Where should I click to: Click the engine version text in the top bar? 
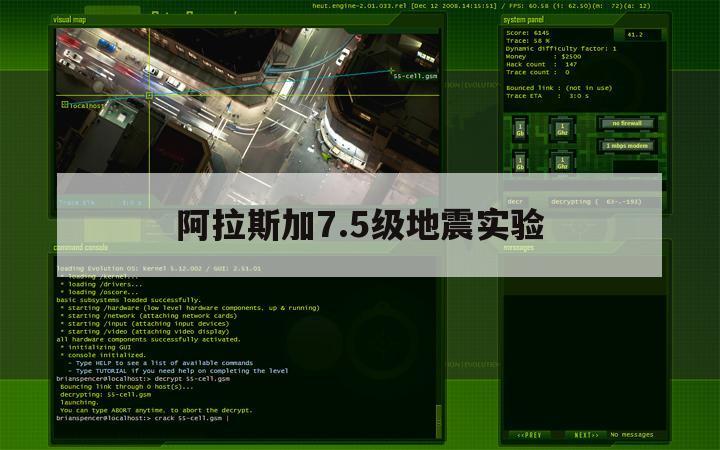(x=360, y=6)
